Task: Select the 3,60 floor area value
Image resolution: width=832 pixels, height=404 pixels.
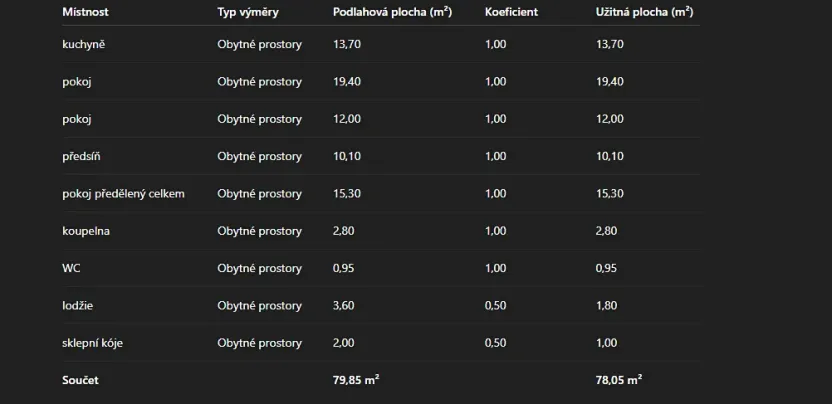Action: [344, 305]
